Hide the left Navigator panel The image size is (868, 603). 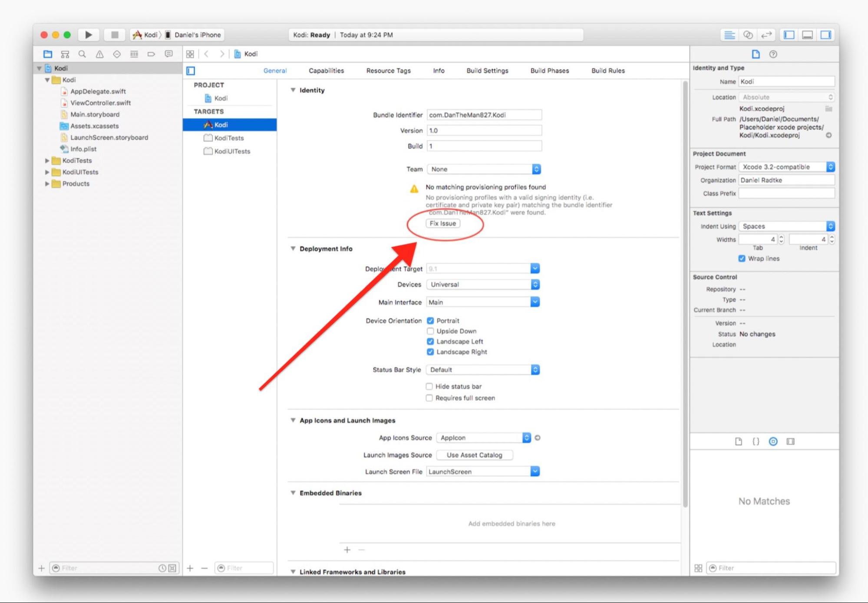click(x=789, y=35)
